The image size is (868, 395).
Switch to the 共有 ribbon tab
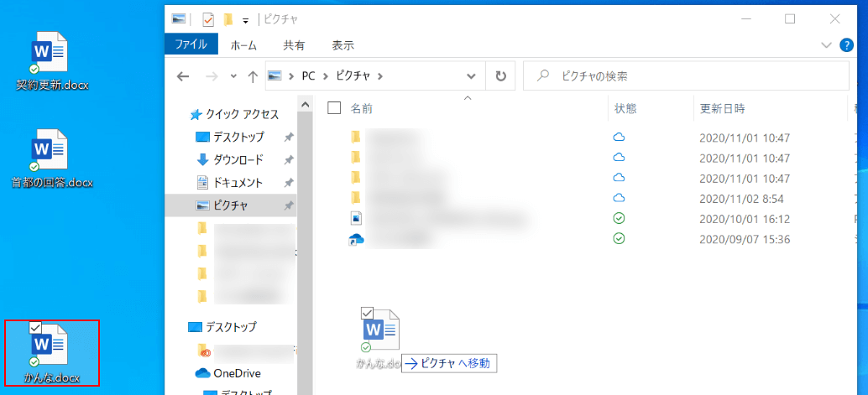click(294, 45)
